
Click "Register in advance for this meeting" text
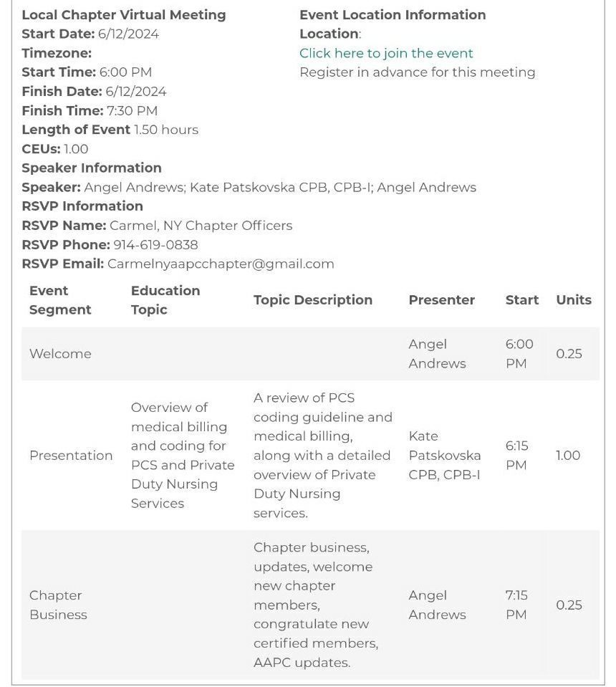pyautogui.click(x=417, y=72)
